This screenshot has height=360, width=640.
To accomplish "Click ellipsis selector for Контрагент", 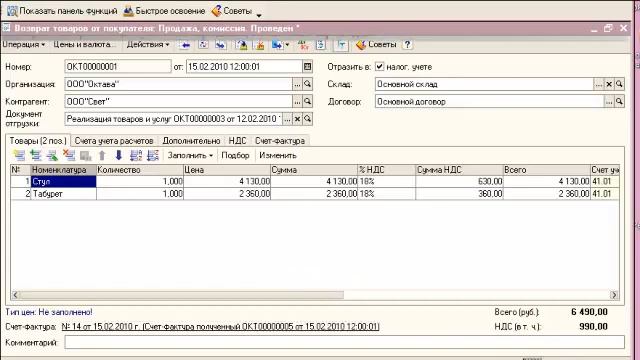I will pyautogui.click(x=297, y=101).
